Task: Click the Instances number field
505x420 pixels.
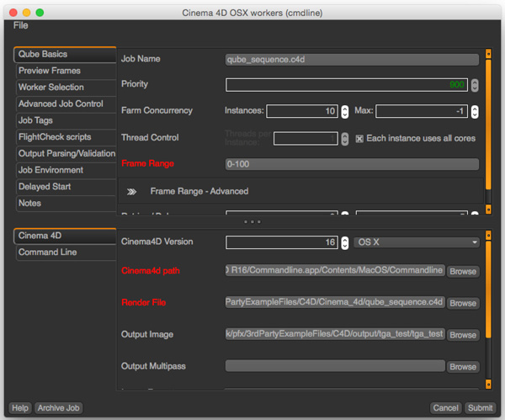Action: (x=302, y=111)
